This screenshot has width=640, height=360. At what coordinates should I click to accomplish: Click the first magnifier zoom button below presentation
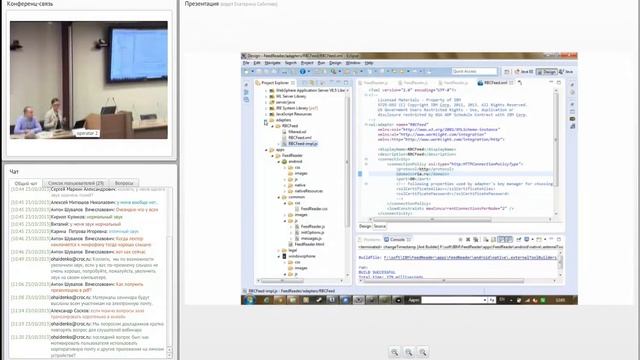coord(395,352)
